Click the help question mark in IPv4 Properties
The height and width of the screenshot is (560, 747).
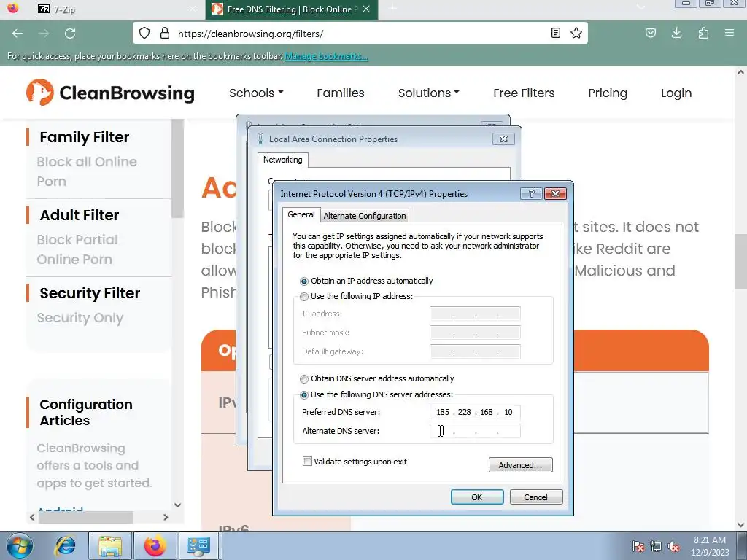pos(531,193)
